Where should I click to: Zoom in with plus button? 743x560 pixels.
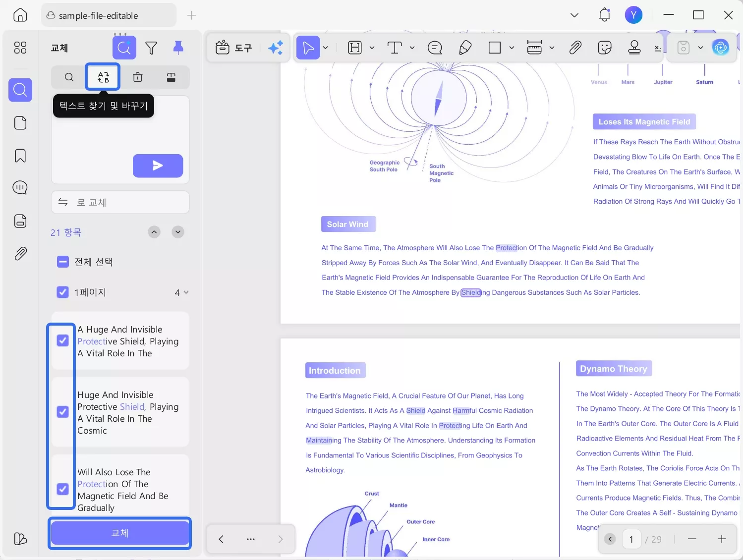[x=722, y=539]
